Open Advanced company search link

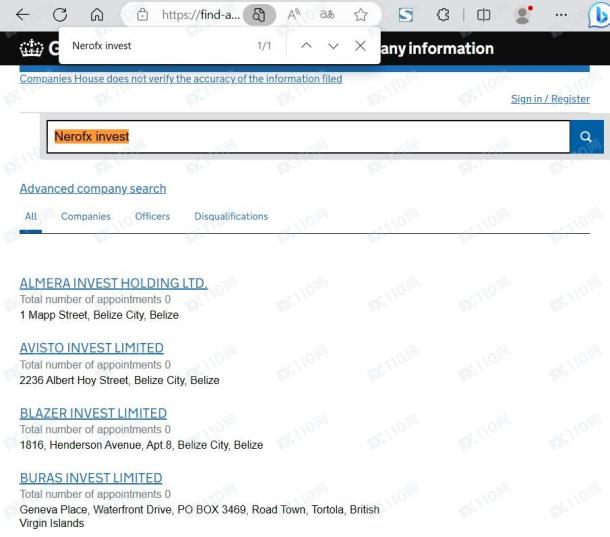(x=93, y=189)
